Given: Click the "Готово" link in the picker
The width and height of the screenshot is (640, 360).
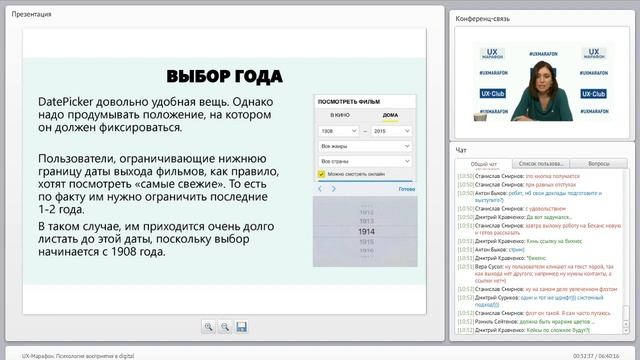Looking at the screenshot, I should pyautogui.click(x=407, y=189).
